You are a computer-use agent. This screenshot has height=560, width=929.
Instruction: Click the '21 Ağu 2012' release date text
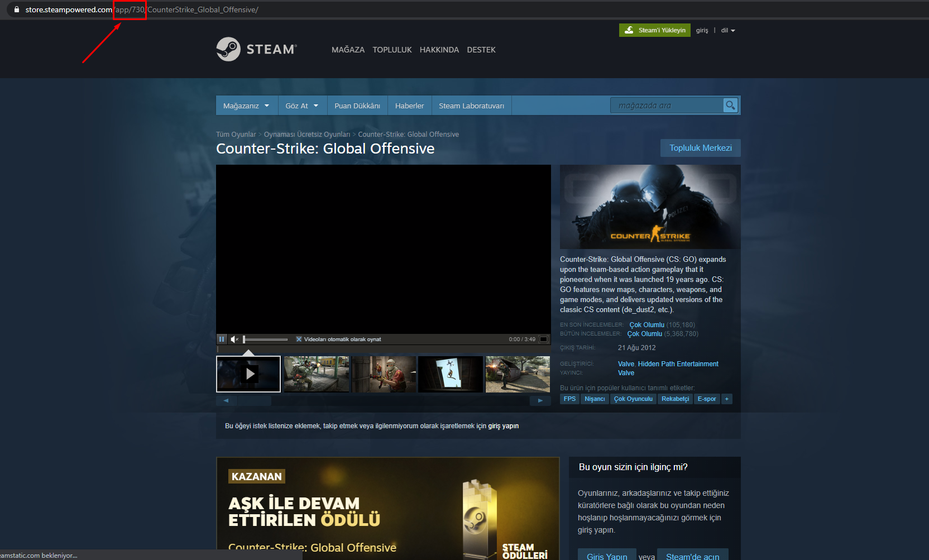pos(637,348)
